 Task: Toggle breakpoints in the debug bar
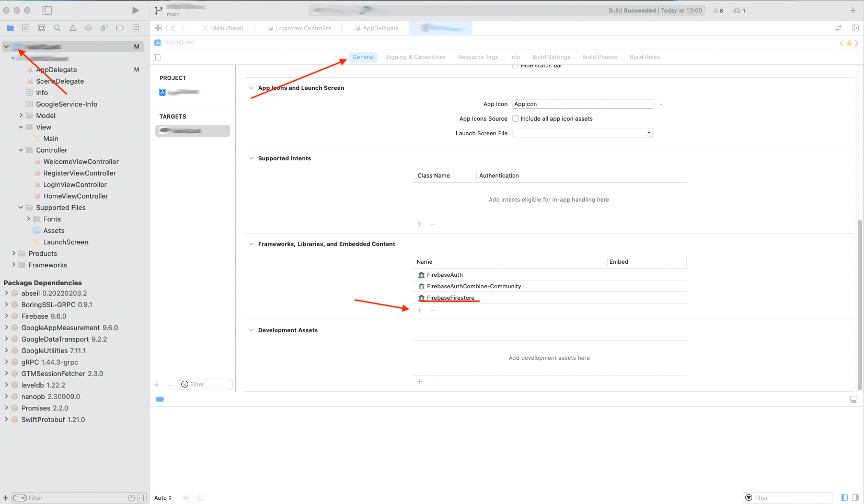tap(160, 400)
